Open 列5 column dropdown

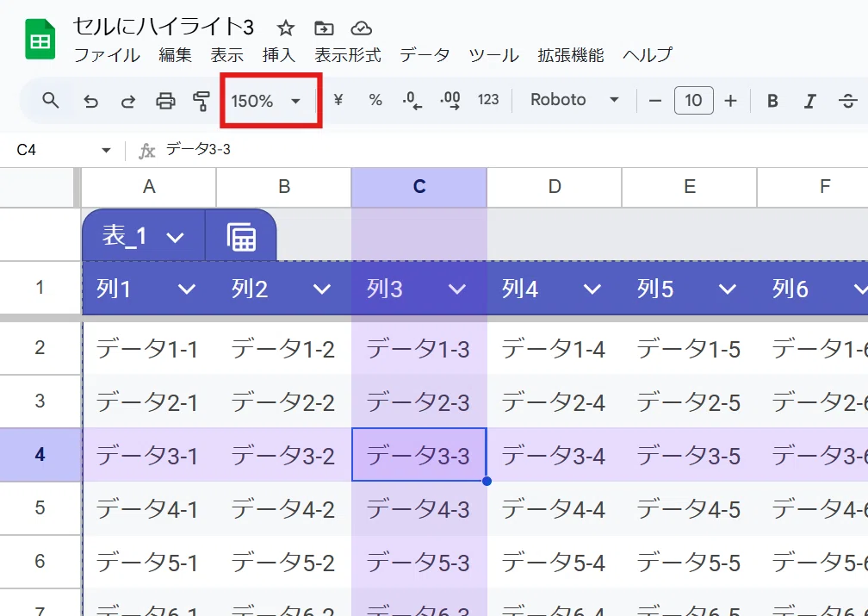tap(728, 289)
